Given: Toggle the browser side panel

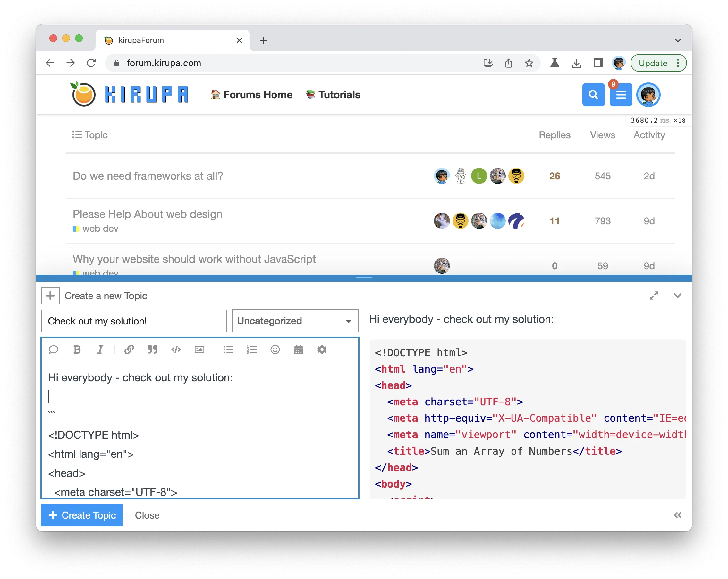Looking at the screenshot, I should click(x=598, y=63).
